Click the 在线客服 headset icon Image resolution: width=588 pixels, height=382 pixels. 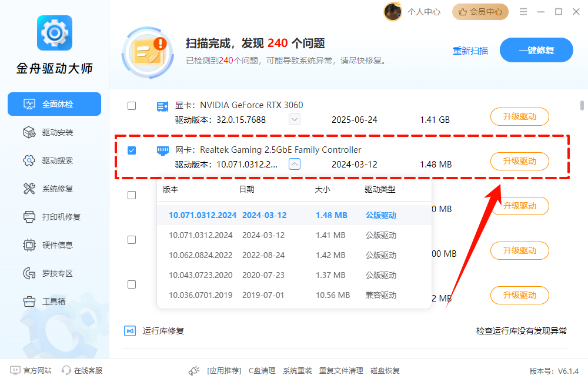[66, 370]
